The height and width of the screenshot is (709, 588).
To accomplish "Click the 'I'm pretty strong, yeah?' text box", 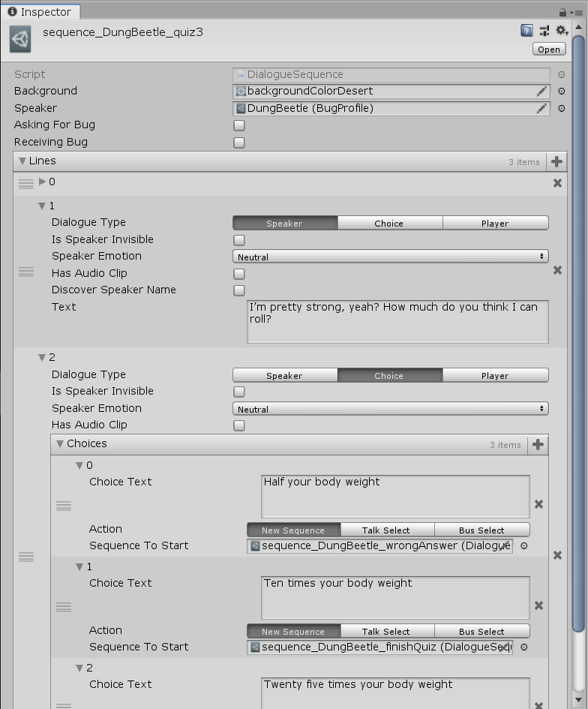I will (x=397, y=322).
